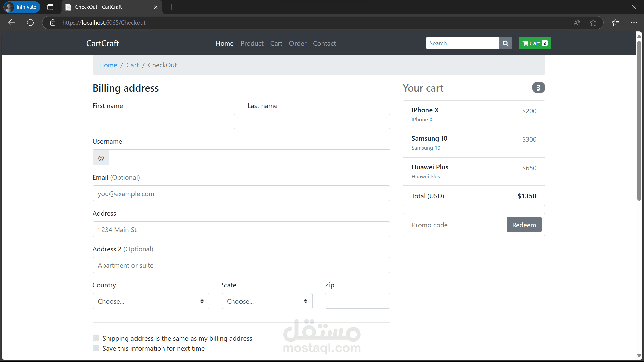This screenshot has height=362, width=644.
Task: Enable save this information for next time
Action: click(x=96, y=348)
